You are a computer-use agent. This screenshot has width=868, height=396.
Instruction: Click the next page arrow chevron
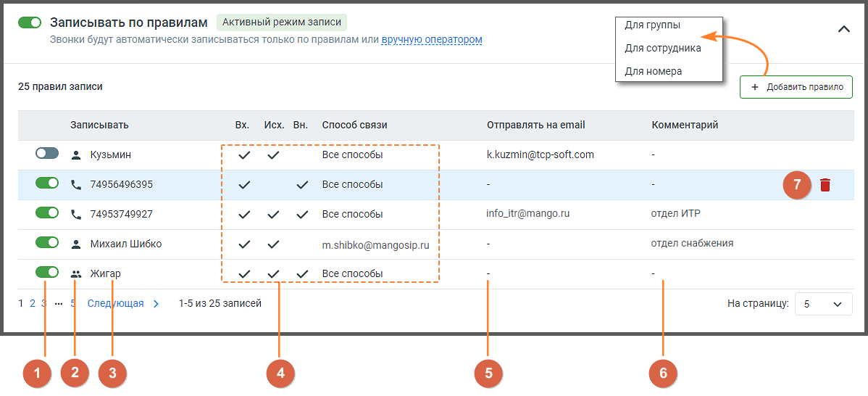pyautogui.click(x=156, y=303)
